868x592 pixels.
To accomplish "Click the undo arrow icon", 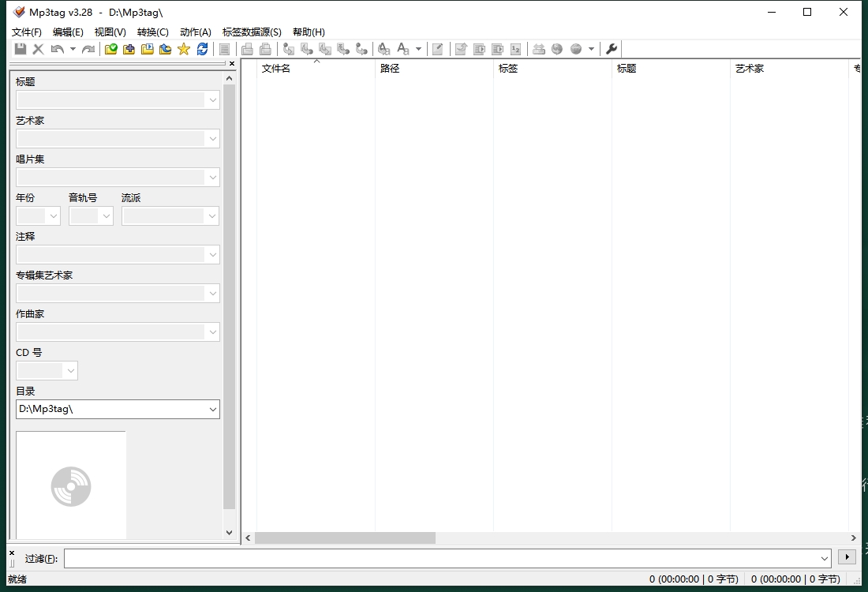I will pos(57,49).
